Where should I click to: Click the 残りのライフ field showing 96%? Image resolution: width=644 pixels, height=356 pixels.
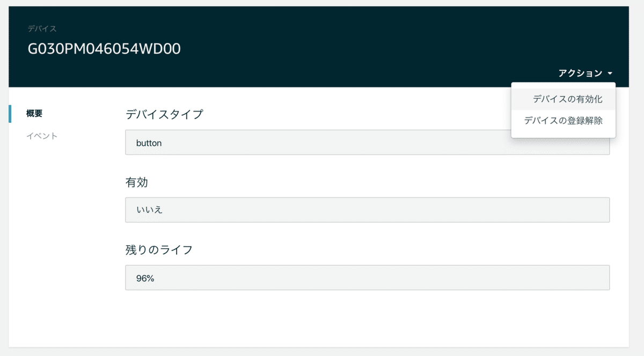(367, 277)
